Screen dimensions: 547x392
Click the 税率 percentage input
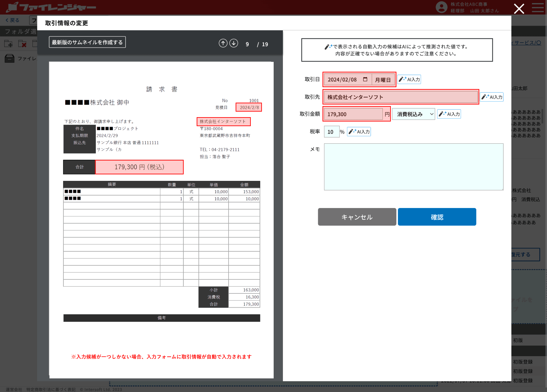(331, 132)
